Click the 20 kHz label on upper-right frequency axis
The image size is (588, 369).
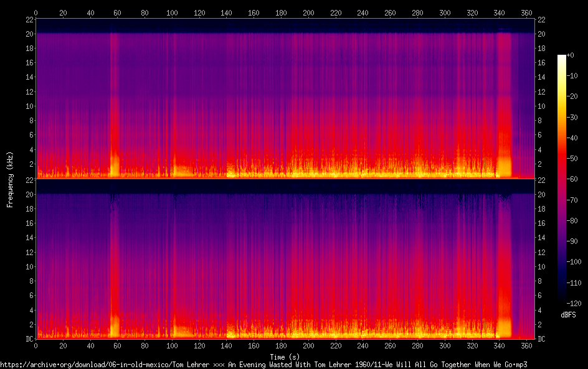(x=542, y=34)
